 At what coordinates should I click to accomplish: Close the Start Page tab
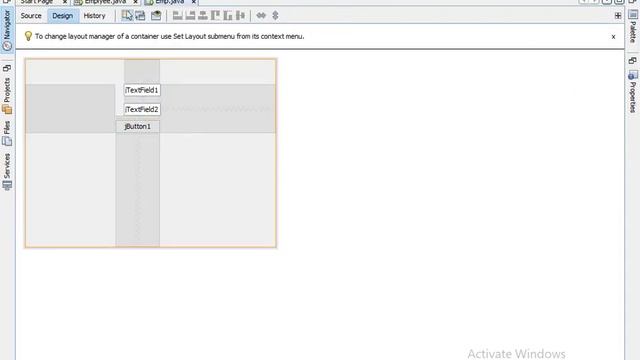pyautogui.click(x=64, y=2)
